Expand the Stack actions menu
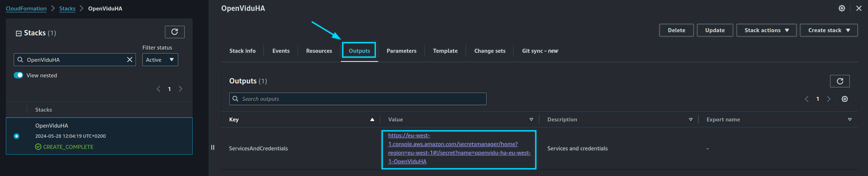868x176 pixels. point(766,30)
